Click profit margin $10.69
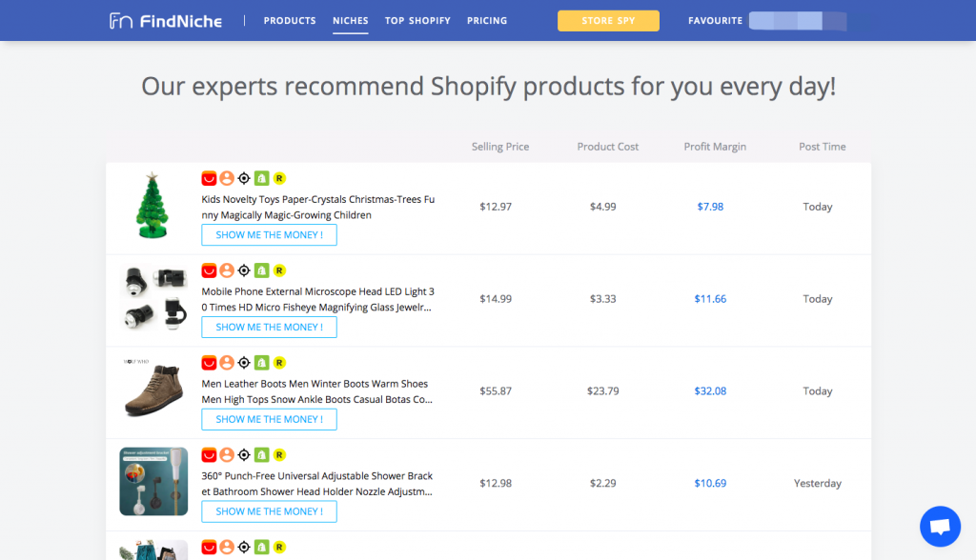Viewport: 976px width, 560px height. coord(710,483)
